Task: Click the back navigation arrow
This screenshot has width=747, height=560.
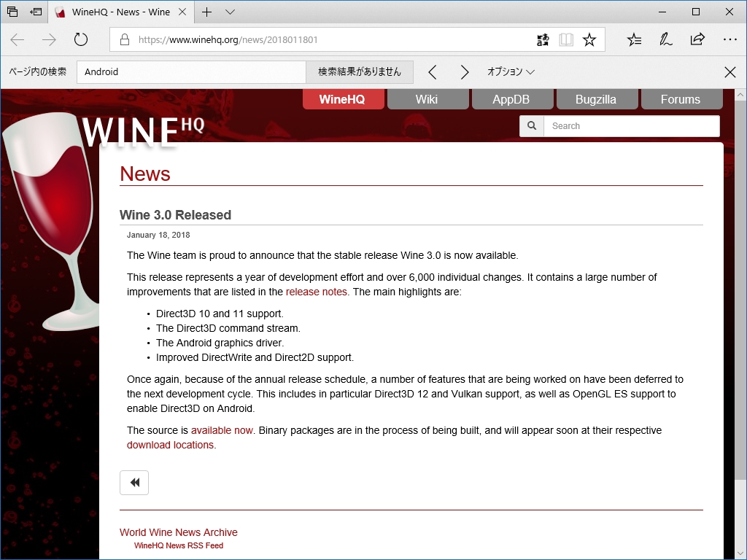Action: pos(16,40)
